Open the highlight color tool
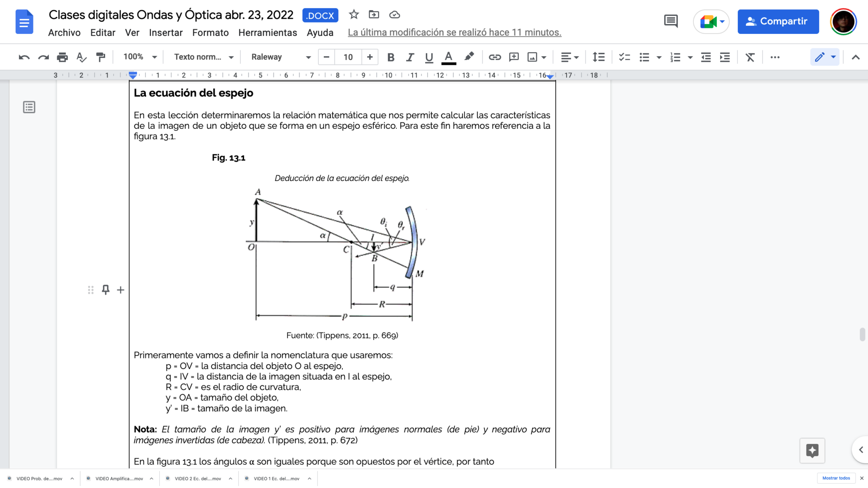Viewport: 868px width, 488px height. point(469,57)
